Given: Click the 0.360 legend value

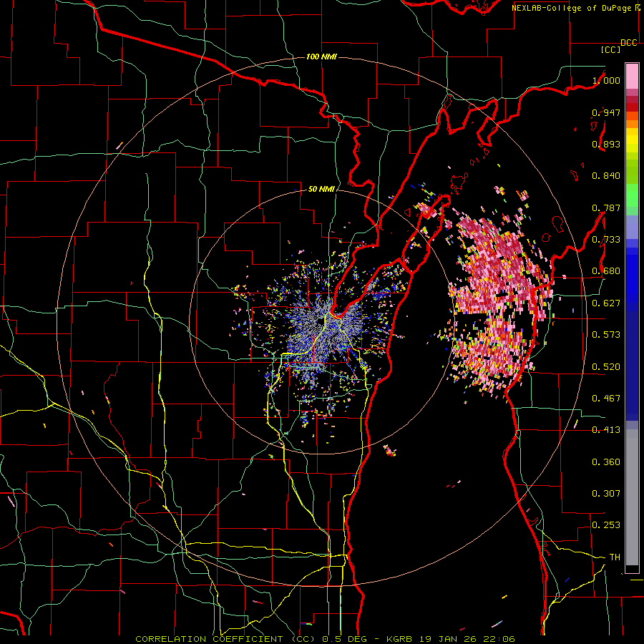Looking at the screenshot, I should click(606, 462).
